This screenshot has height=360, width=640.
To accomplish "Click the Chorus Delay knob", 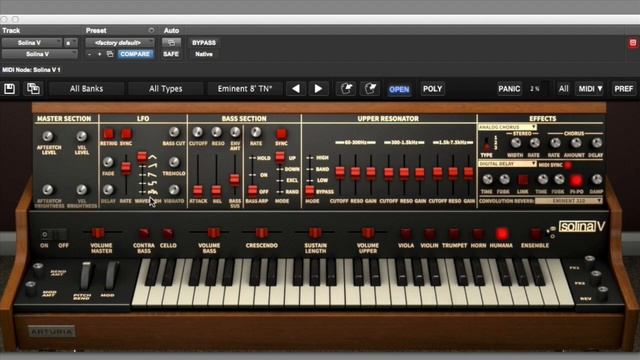I will (x=597, y=143).
